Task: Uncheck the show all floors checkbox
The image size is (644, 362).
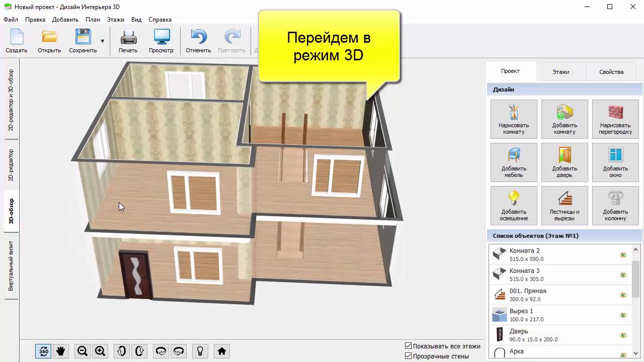Action: (409, 346)
